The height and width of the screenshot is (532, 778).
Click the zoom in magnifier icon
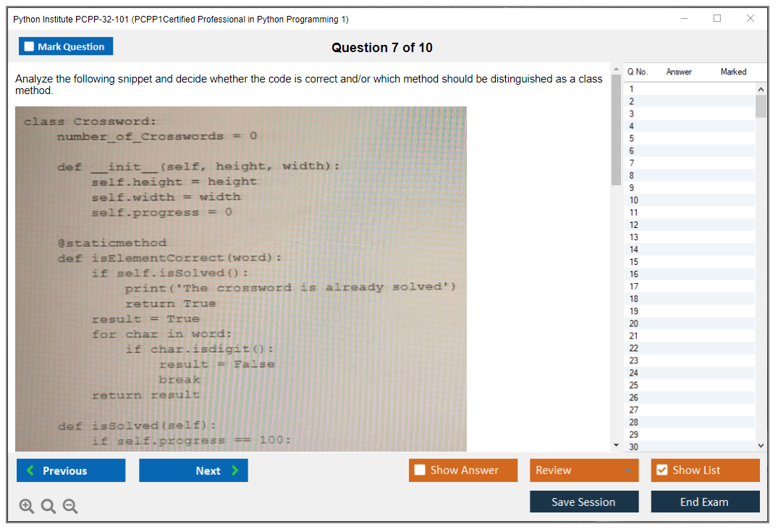click(x=26, y=507)
